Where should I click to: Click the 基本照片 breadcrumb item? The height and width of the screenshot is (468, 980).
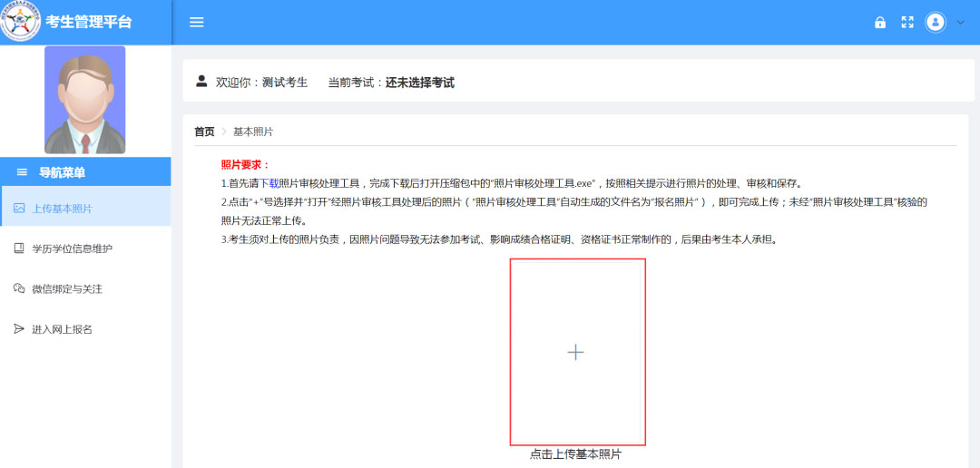pyautogui.click(x=253, y=132)
